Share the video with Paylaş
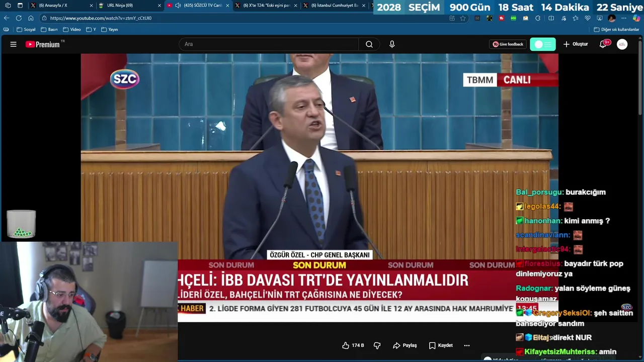This screenshot has width=644, height=362. click(x=405, y=345)
